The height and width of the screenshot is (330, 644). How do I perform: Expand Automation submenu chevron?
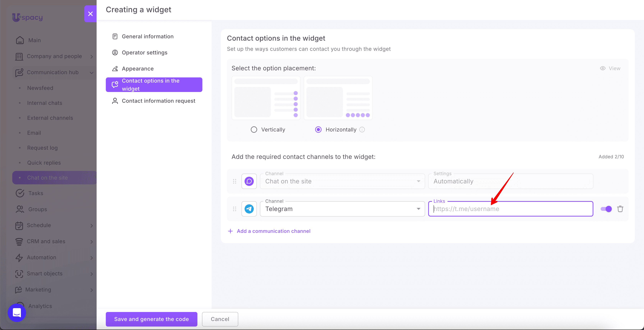pyautogui.click(x=91, y=258)
